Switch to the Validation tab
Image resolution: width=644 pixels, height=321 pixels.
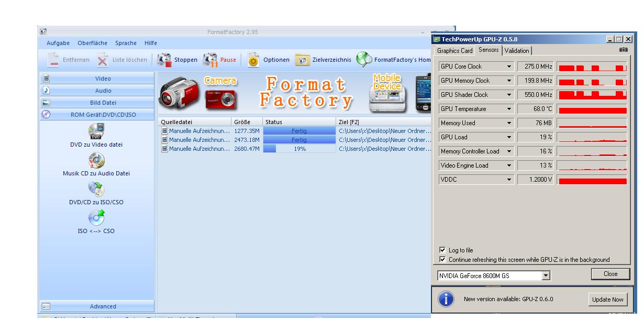[517, 51]
